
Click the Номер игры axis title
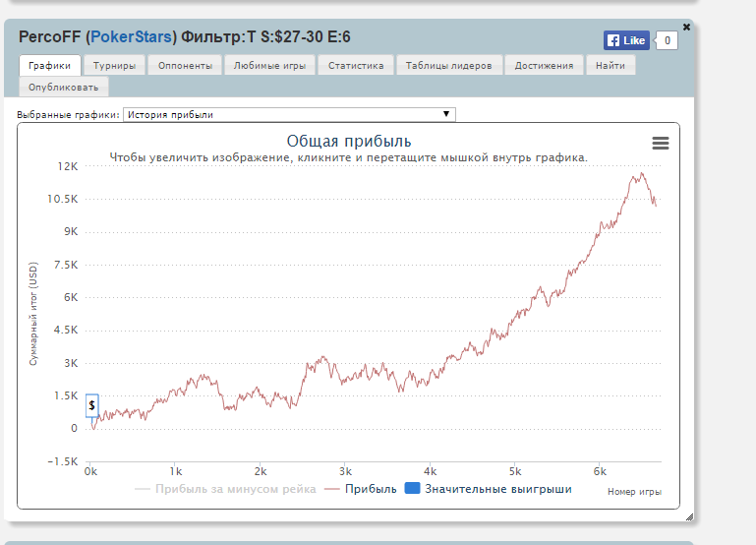[634, 492]
